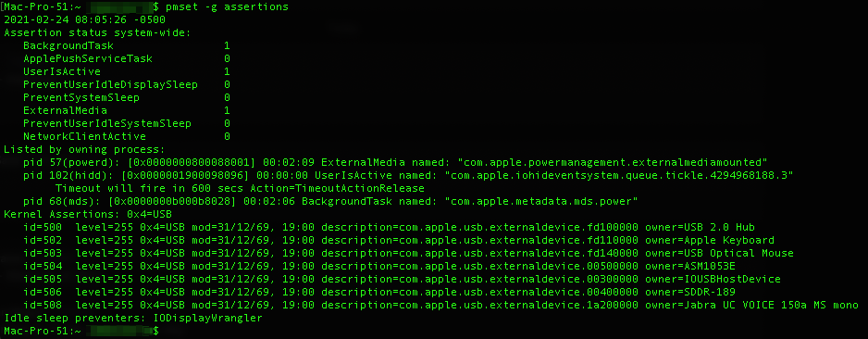
Task: Click the 'NetworkClientActive' assertion name
Action: pyautogui.click(x=84, y=136)
